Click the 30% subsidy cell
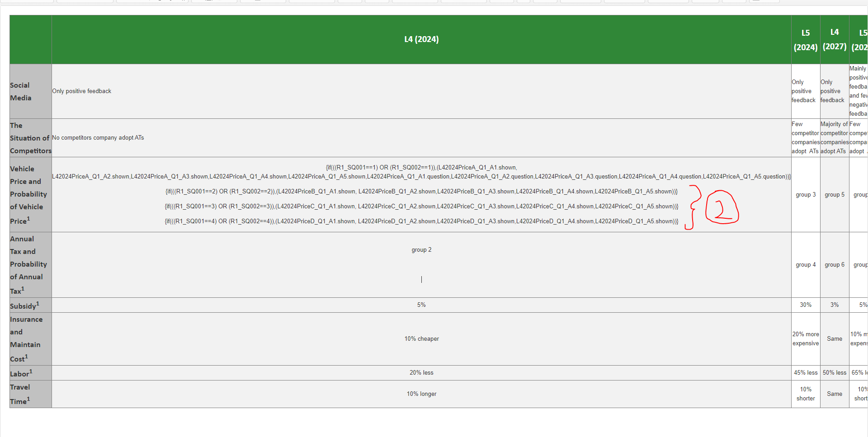 pos(805,305)
